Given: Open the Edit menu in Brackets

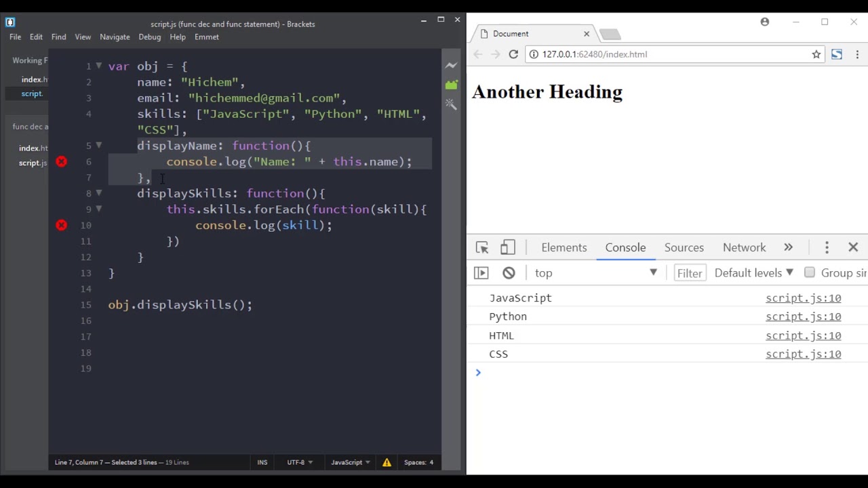Looking at the screenshot, I should (x=36, y=37).
